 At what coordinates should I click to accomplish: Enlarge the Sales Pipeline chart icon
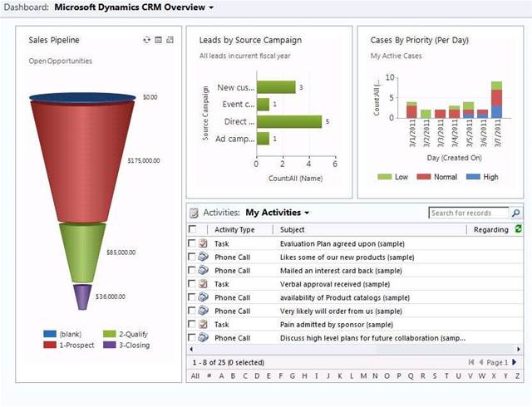coord(170,40)
